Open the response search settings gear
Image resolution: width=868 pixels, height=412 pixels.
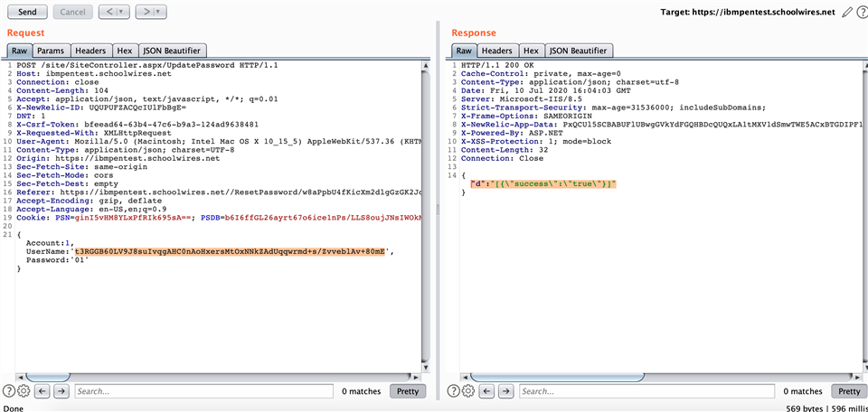(x=470, y=391)
